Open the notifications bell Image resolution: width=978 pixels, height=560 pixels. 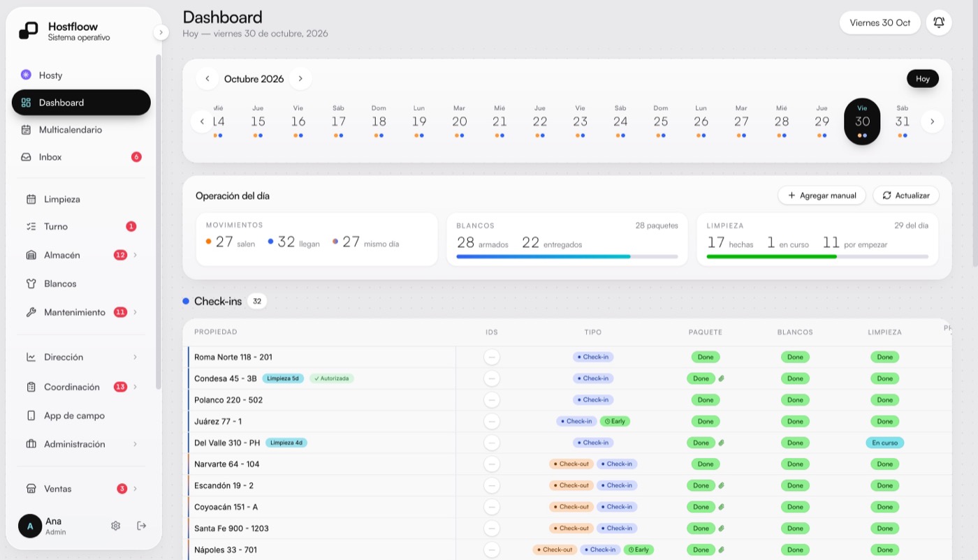(939, 22)
